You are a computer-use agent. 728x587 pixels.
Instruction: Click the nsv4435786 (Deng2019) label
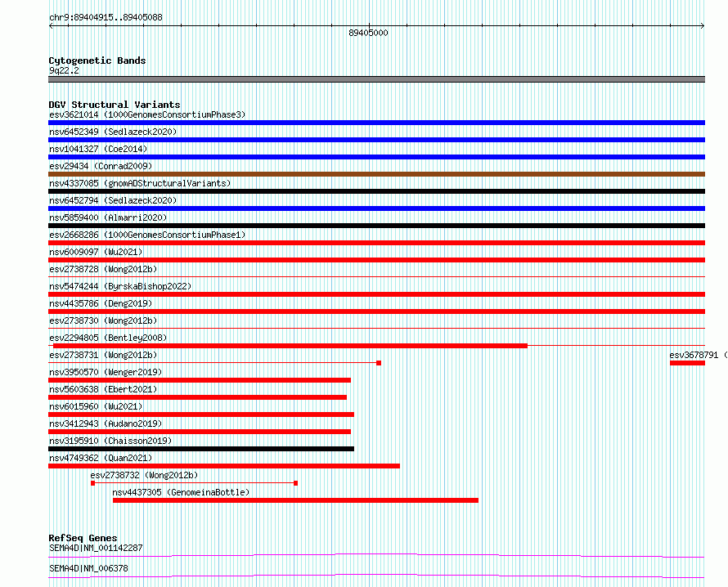(x=101, y=303)
